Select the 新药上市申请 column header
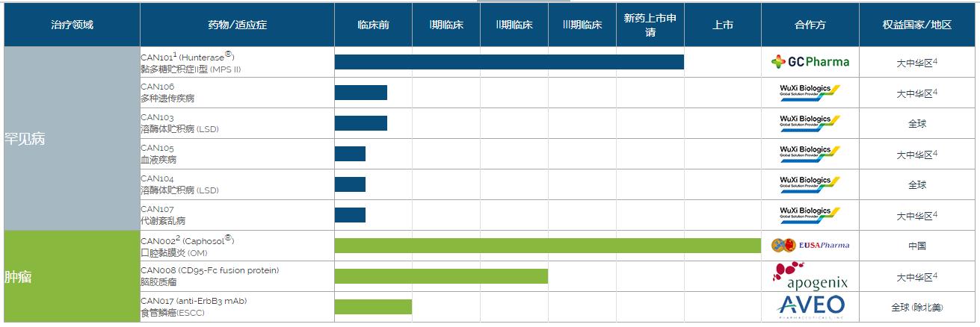980x327 pixels. click(x=650, y=25)
